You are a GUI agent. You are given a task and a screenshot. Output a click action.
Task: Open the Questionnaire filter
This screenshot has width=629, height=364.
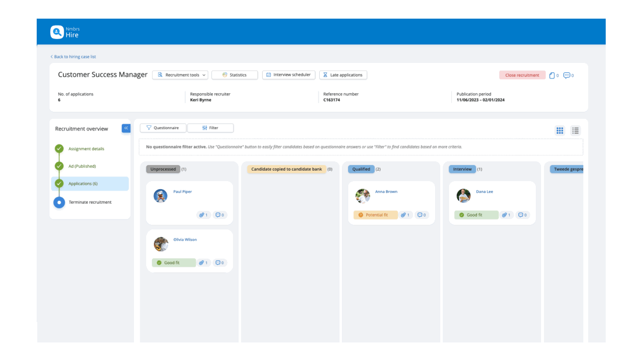[162, 128]
